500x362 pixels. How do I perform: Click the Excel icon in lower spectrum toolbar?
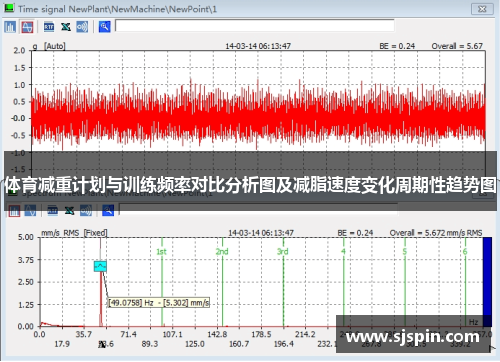69,211
